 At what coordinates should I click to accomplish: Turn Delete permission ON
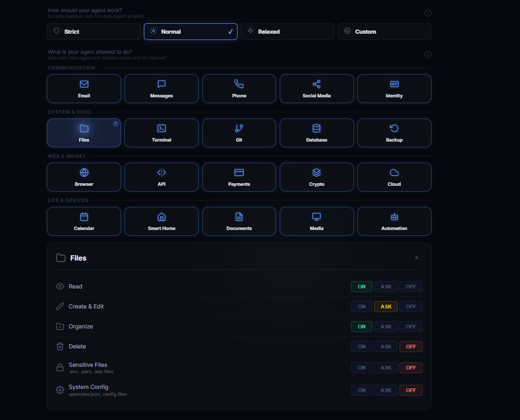pos(361,346)
